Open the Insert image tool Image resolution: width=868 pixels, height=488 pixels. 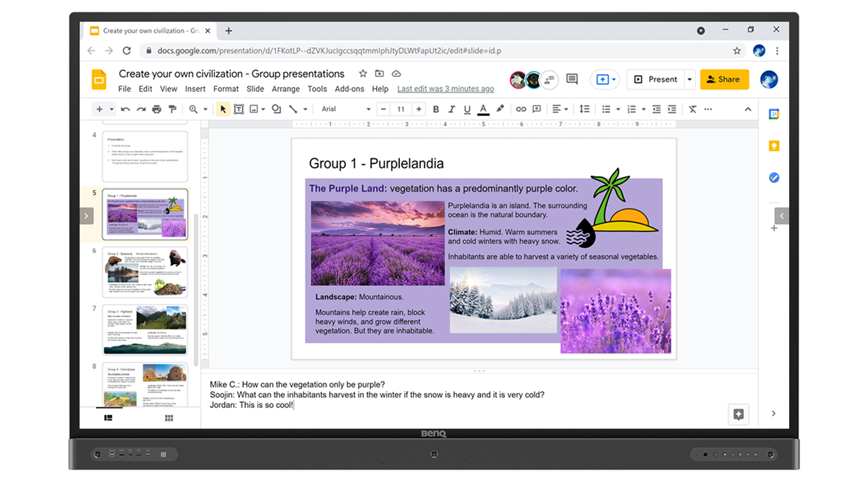coord(253,109)
